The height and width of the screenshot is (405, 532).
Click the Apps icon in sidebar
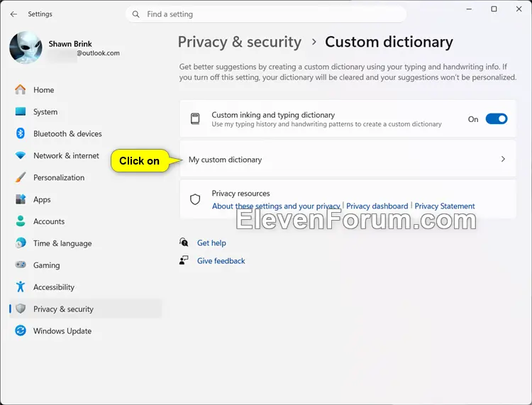point(21,199)
